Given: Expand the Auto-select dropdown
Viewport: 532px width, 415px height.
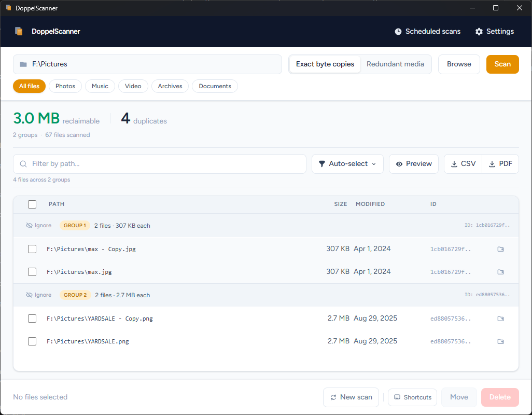Looking at the screenshot, I should [347, 164].
